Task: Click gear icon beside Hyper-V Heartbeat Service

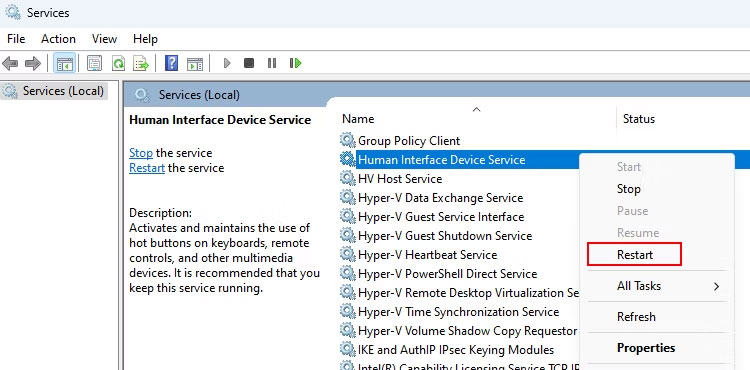Action: 348,255
